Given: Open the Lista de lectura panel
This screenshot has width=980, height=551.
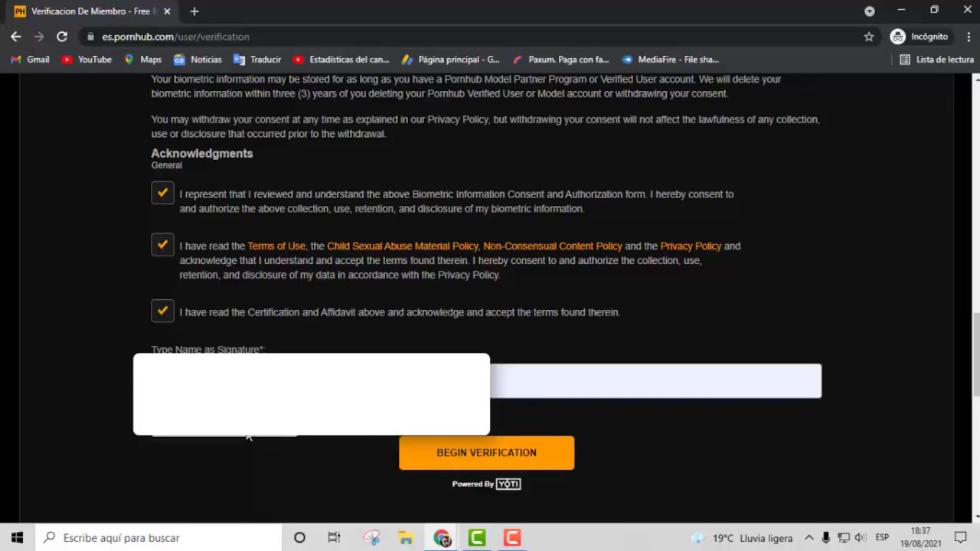Looking at the screenshot, I should click(936, 60).
